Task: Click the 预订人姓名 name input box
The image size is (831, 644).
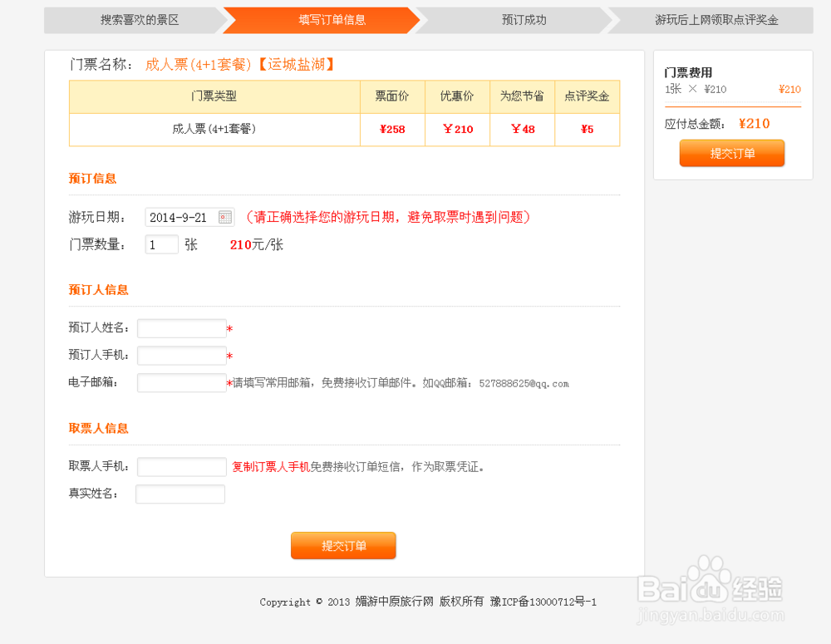Action: 181,328
